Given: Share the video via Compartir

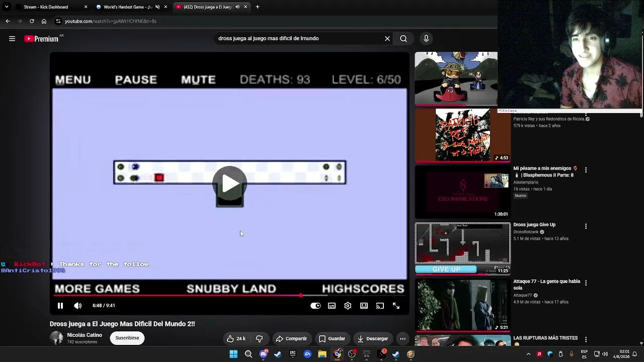Looking at the screenshot, I should point(291,339).
